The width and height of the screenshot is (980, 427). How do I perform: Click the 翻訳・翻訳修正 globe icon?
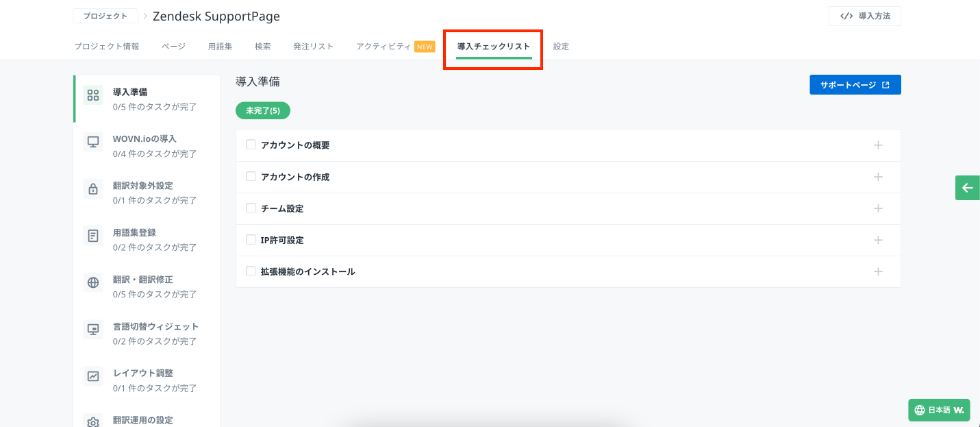[x=93, y=283]
